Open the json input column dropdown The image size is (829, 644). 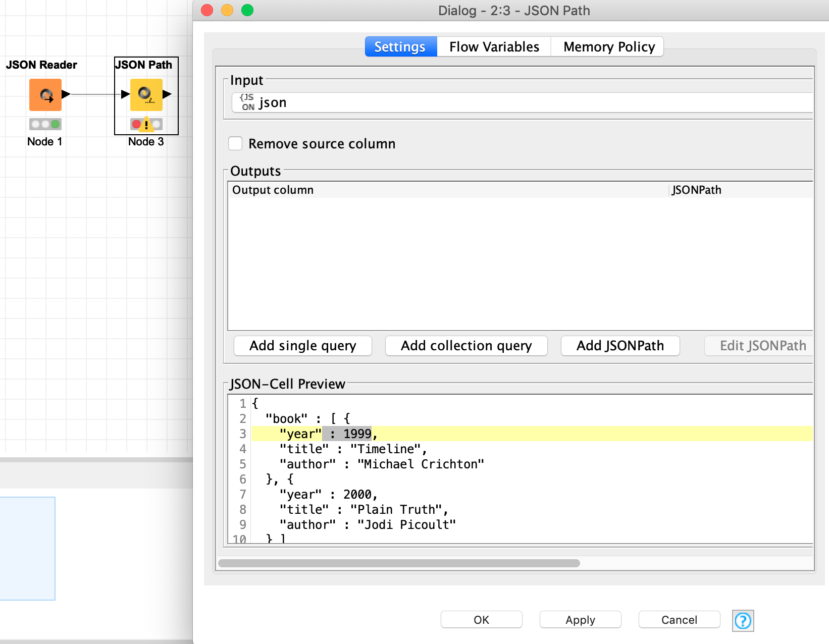523,102
